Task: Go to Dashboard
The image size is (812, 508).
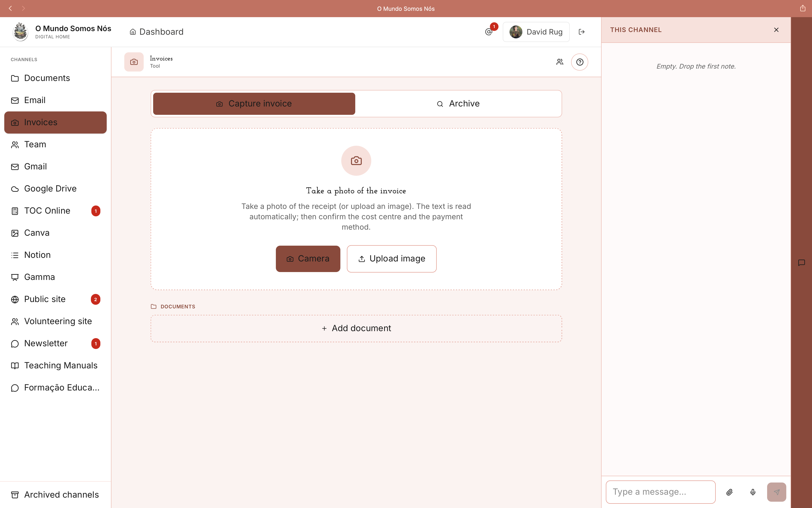Action: pos(157,32)
